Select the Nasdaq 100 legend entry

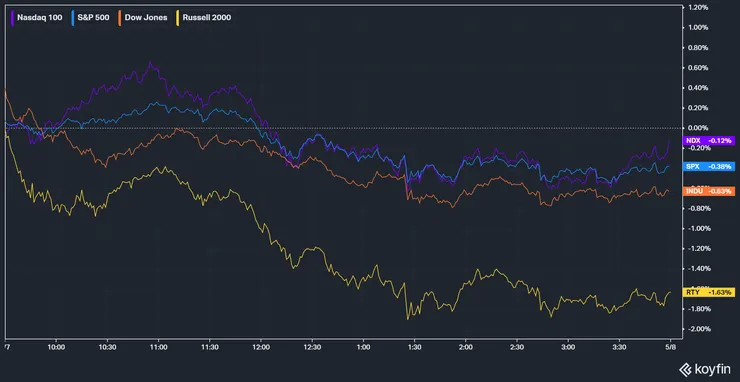point(36,18)
